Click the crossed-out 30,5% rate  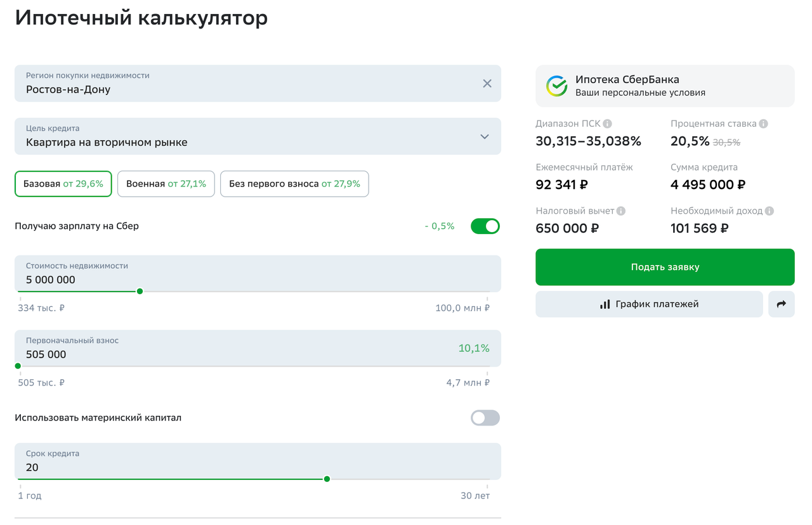pos(726,143)
